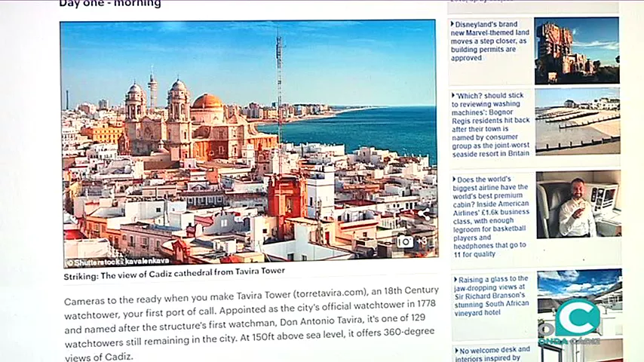This screenshot has width=644, height=362.
Task: Click the photo caption 'Striking: The view of Cadiz cathedral'
Action: click(174, 274)
